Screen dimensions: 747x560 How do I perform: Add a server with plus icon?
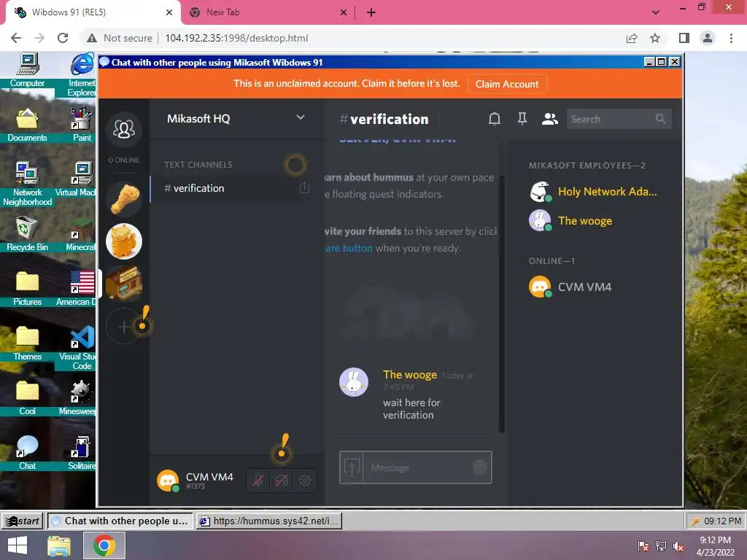point(123,327)
